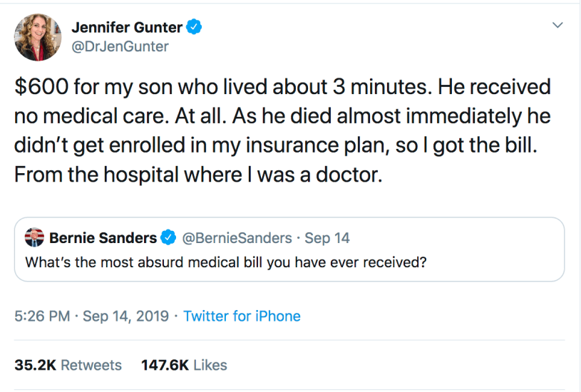
Task: Click the tweet's first line starting with $600
Action: [282, 88]
